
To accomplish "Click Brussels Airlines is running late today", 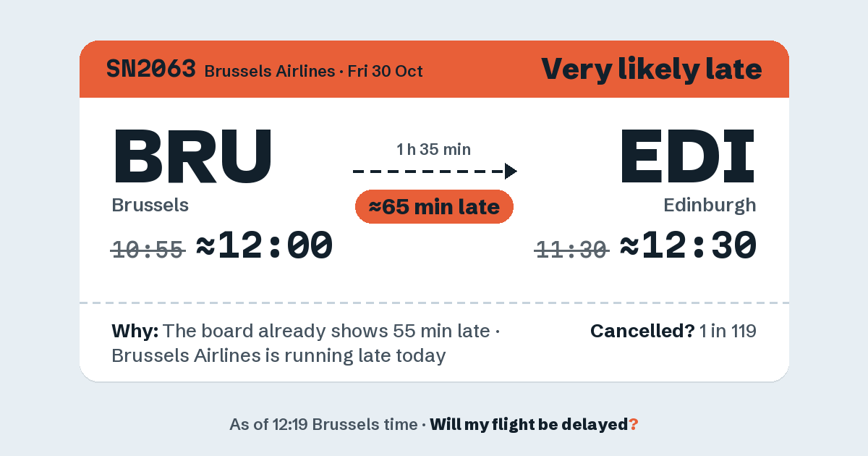I will tap(278, 356).
